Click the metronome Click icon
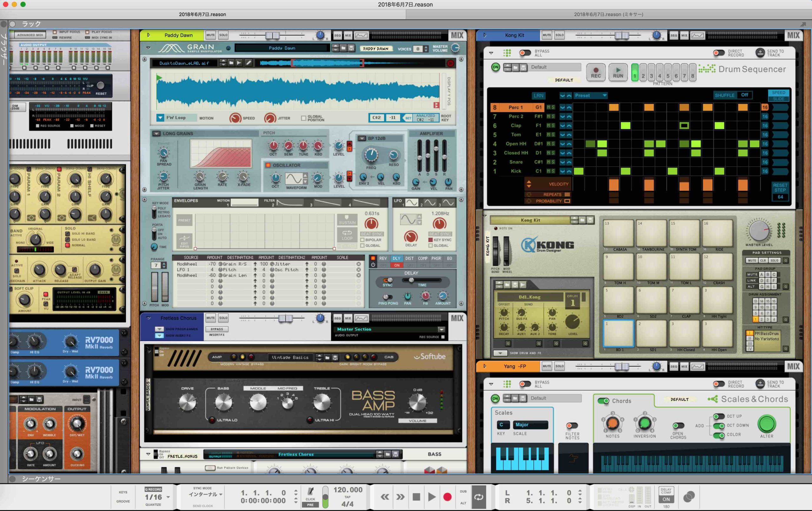Viewport: 812px width, 511px height. pos(311,491)
